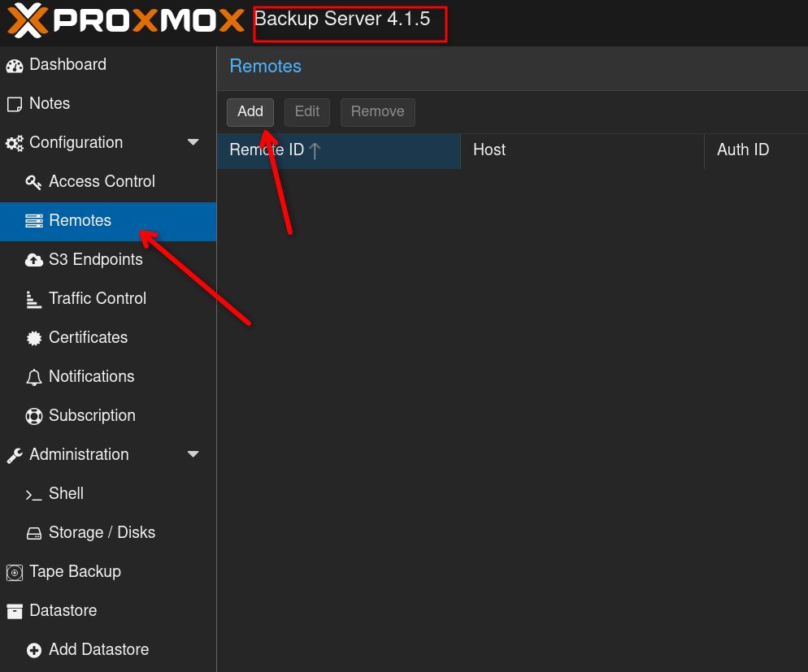Collapse the Administration section arrow

click(x=193, y=455)
